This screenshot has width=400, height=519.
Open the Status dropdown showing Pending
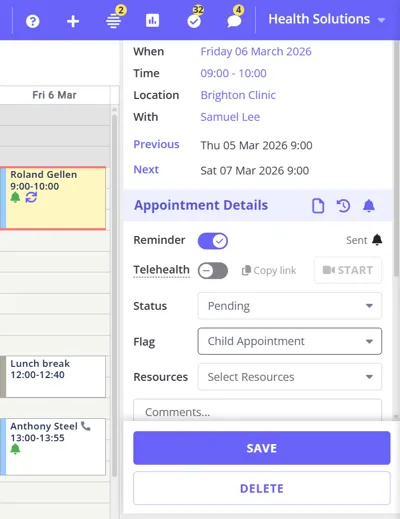[290, 306]
